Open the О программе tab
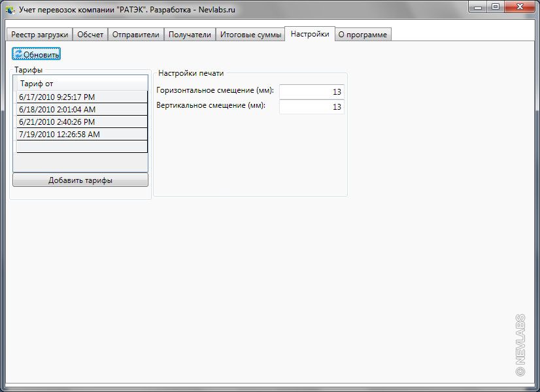The image size is (540, 392). (362, 35)
